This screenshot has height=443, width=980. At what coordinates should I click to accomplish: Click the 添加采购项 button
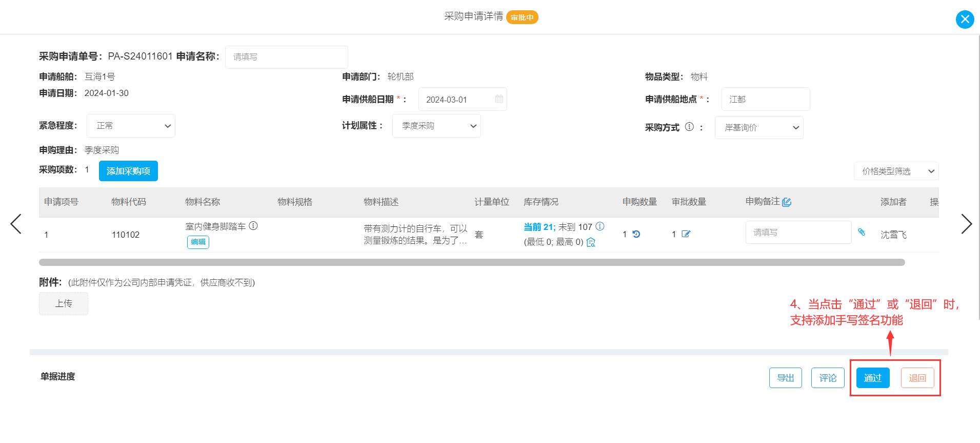click(128, 171)
